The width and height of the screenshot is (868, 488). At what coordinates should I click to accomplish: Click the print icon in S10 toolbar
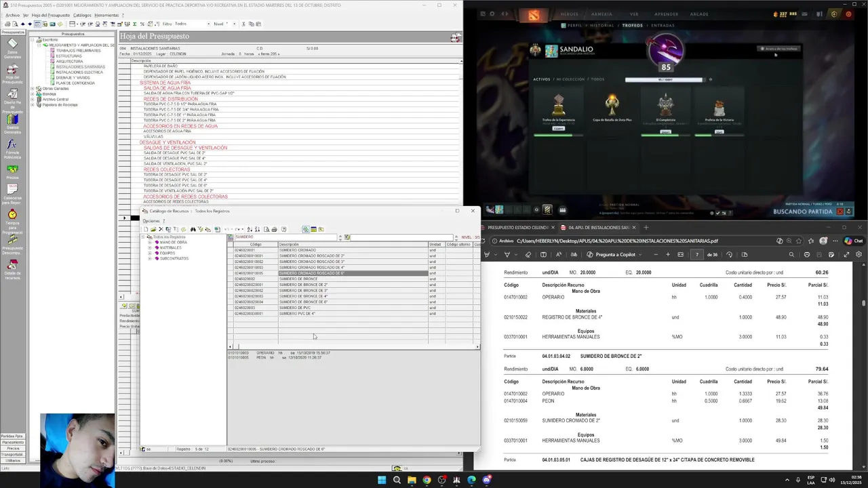pyautogui.click(x=7, y=24)
